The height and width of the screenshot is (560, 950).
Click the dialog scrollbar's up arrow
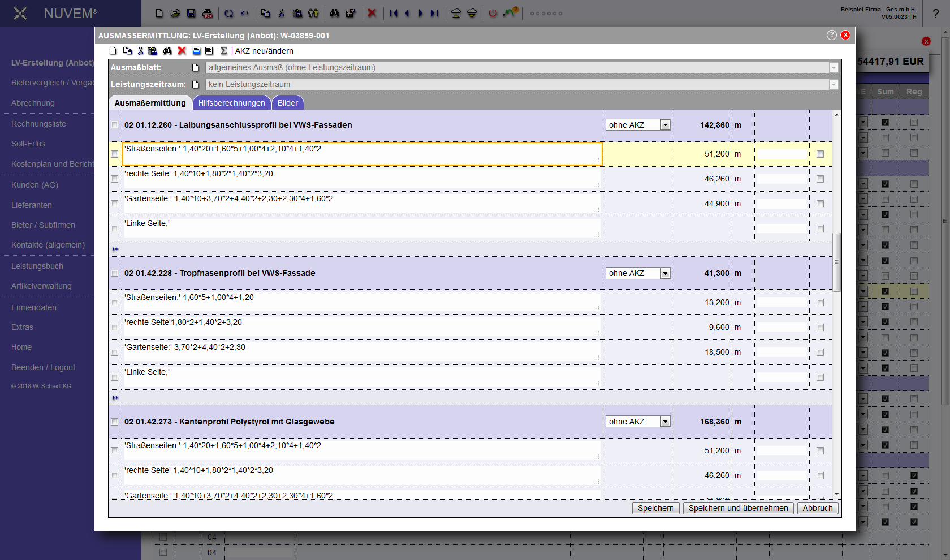[x=837, y=115]
